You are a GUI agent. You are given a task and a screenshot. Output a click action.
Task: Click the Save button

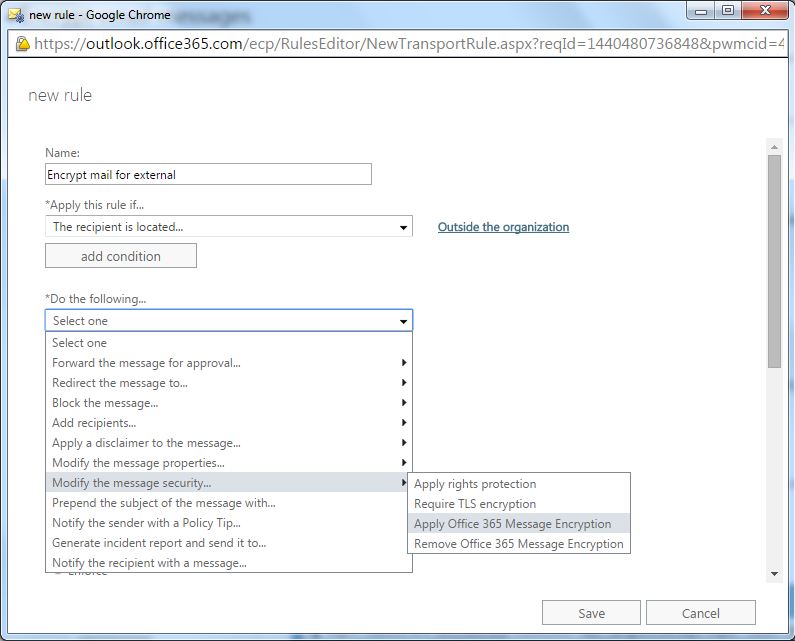(591, 613)
